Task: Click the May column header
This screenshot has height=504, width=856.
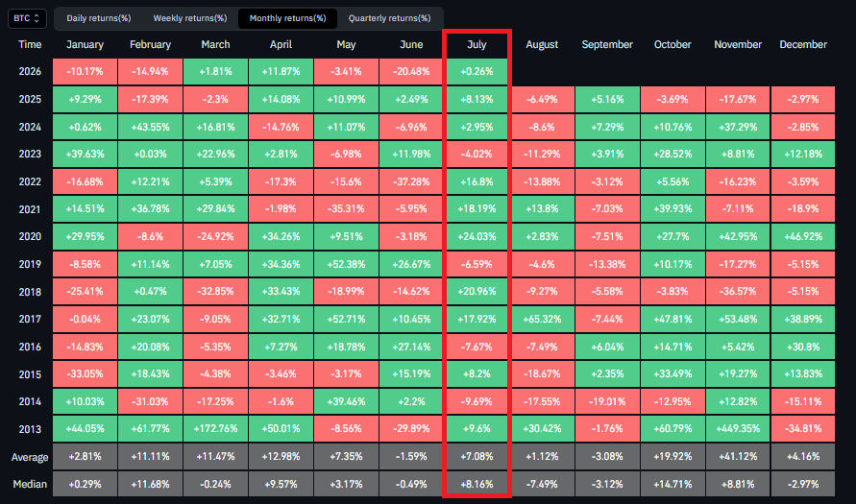Action: pyautogui.click(x=346, y=45)
